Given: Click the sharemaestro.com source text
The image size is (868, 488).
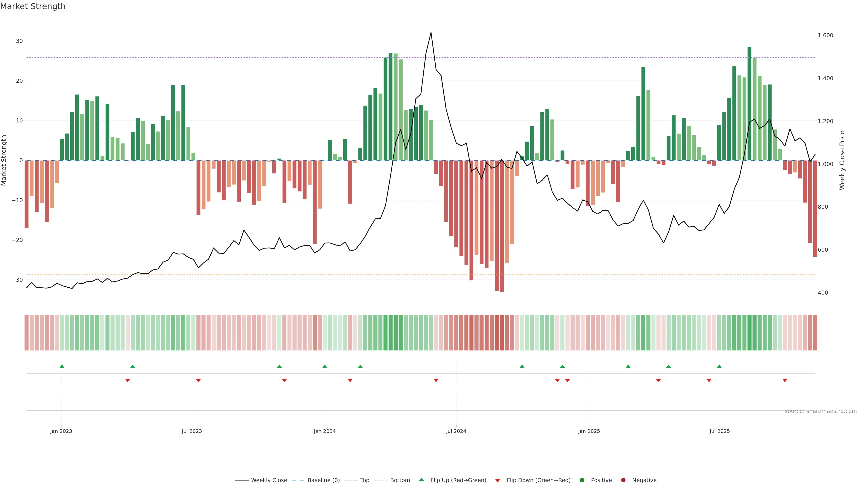Looking at the screenshot, I should coord(821,411).
